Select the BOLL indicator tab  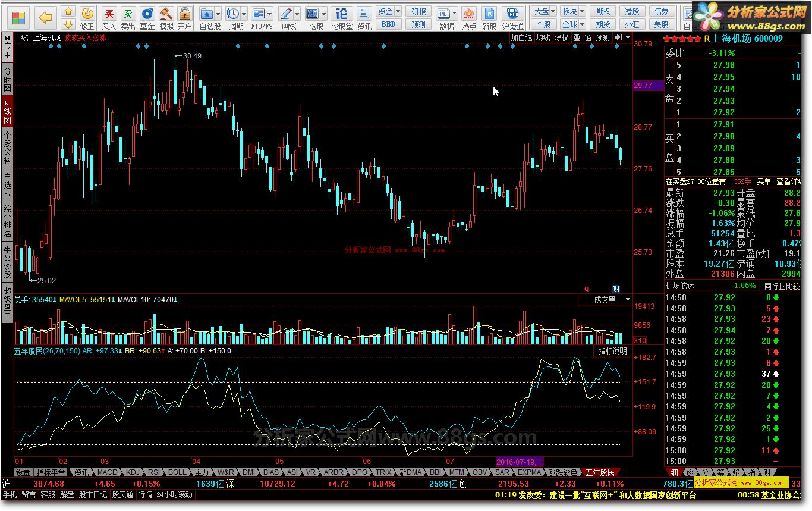[178, 472]
